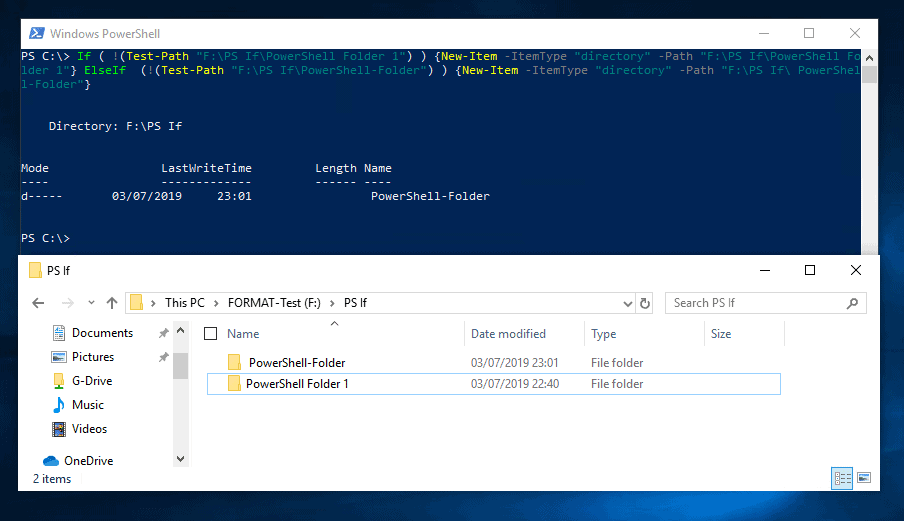The height and width of the screenshot is (521, 904).
Task: Minimize the PS If Explorer window
Action: (x=765, y=270)
